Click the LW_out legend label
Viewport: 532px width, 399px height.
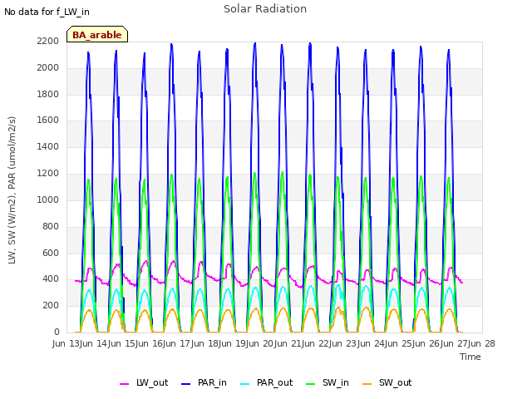coord(152,382)
